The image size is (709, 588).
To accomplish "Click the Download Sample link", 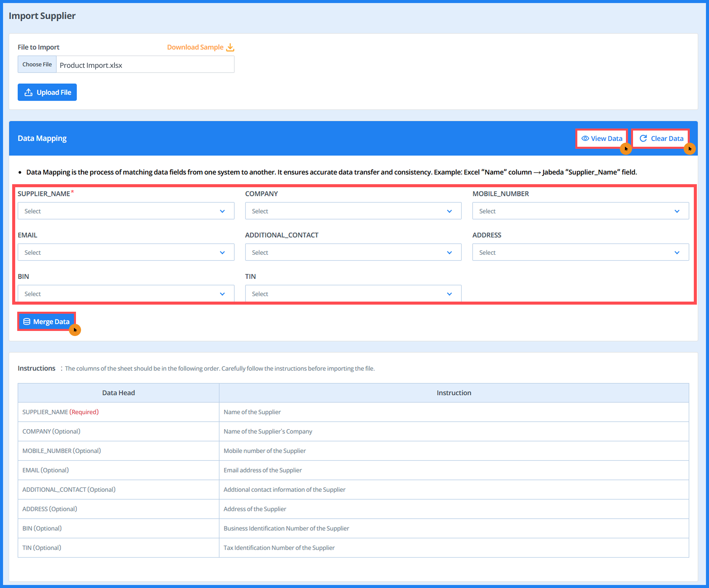I will [x=195, y=47].
